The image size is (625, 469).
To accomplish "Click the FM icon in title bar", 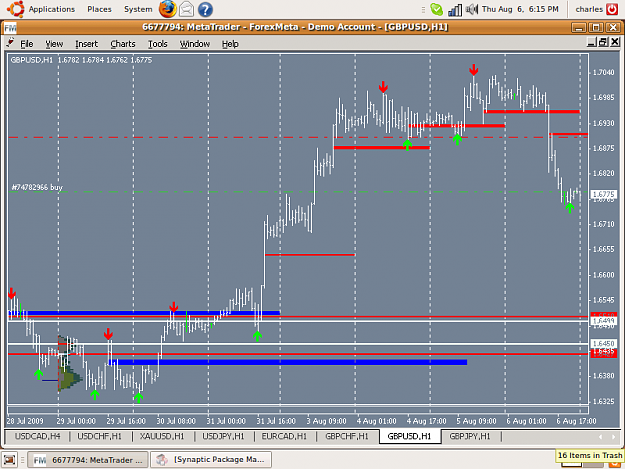I will coord(10,27).
